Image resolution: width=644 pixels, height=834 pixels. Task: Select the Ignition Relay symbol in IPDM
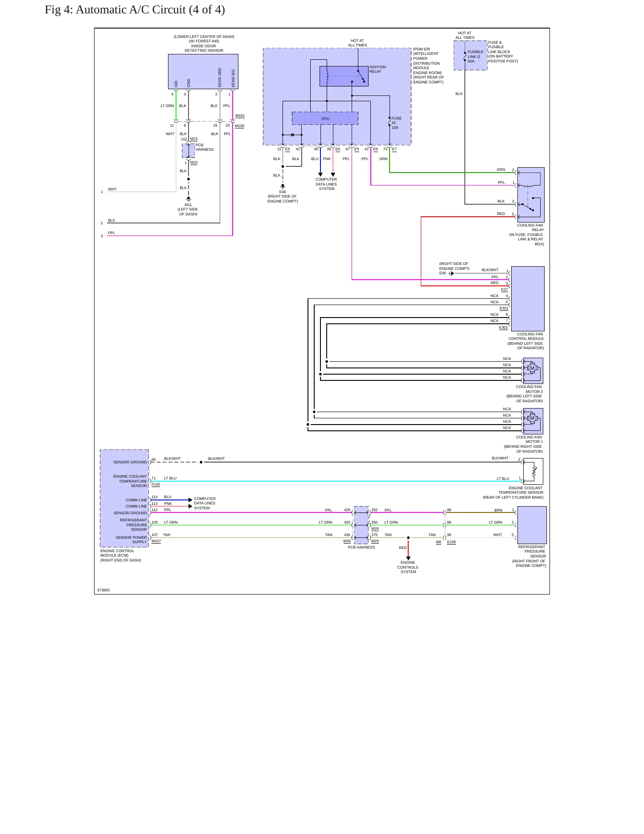click(344, 76)
